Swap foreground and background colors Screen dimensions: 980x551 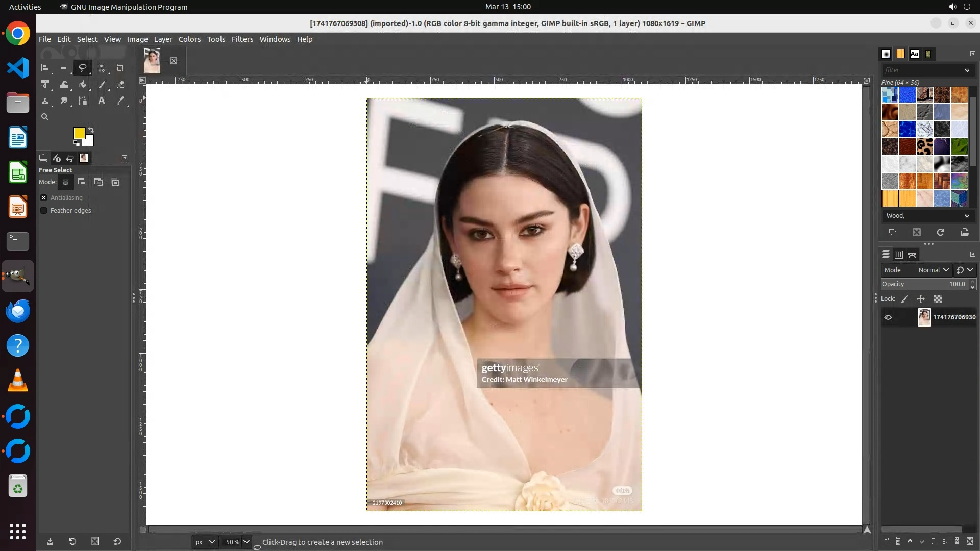pos(91,130)
